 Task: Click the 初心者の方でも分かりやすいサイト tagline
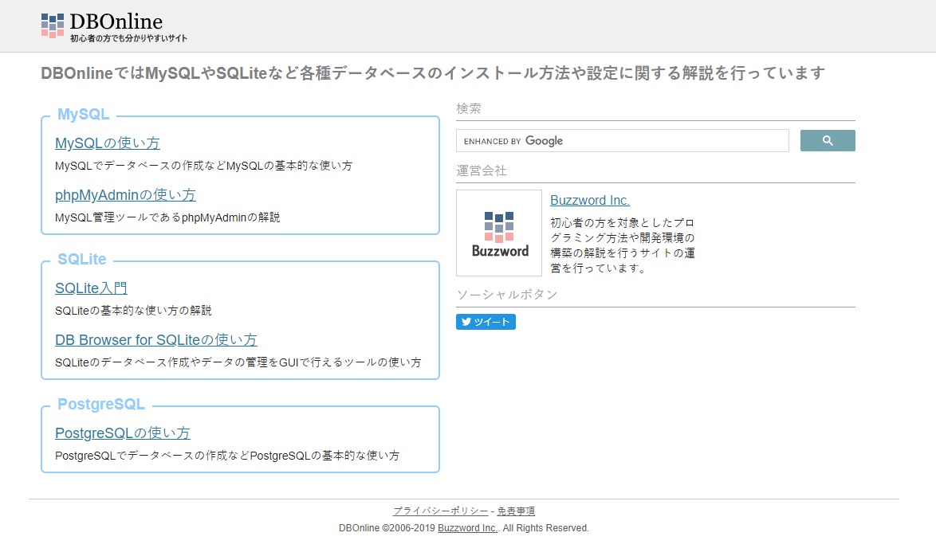pyautogui.click(x=128, y=38)
